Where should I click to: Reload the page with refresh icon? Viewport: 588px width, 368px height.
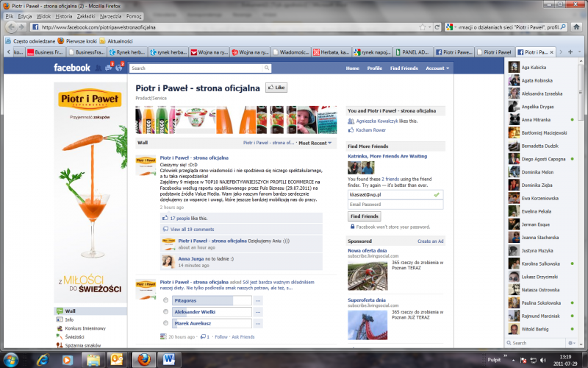click(437, 27)
